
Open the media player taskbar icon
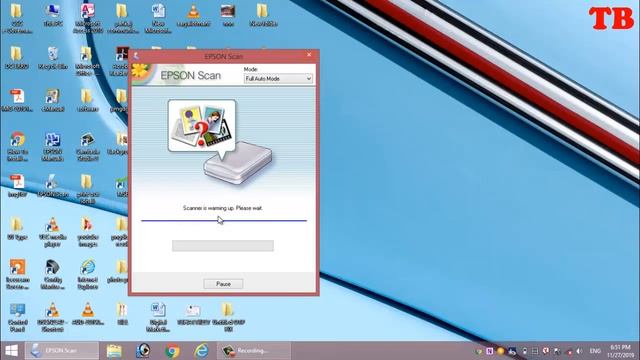click(x=143, y=351)
